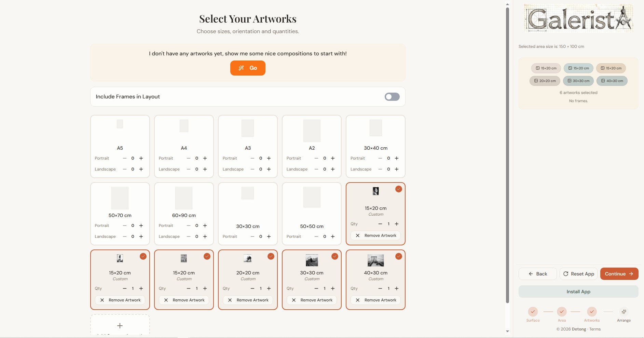Click the Artworks step checkmark icon
This screenshot has height=338, width=644.
tap(592, 311)
